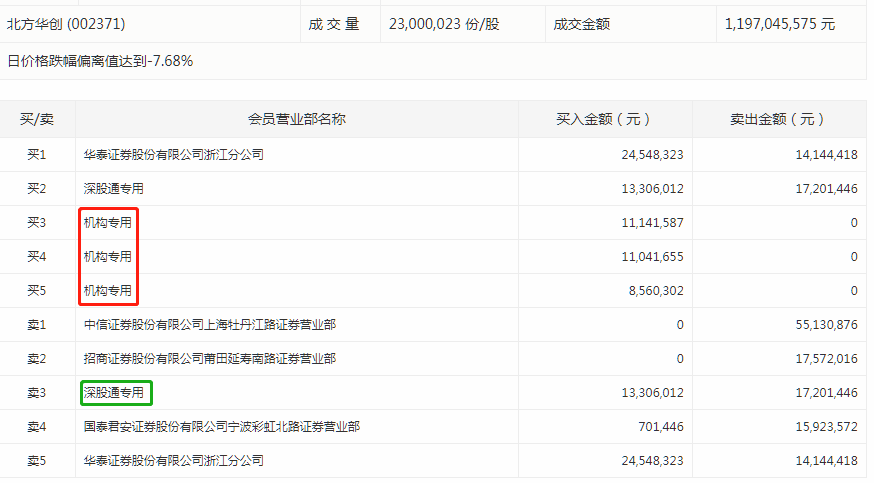Click the 会员营业部名称 column header
874x483 pixels.
pos(297,119)
